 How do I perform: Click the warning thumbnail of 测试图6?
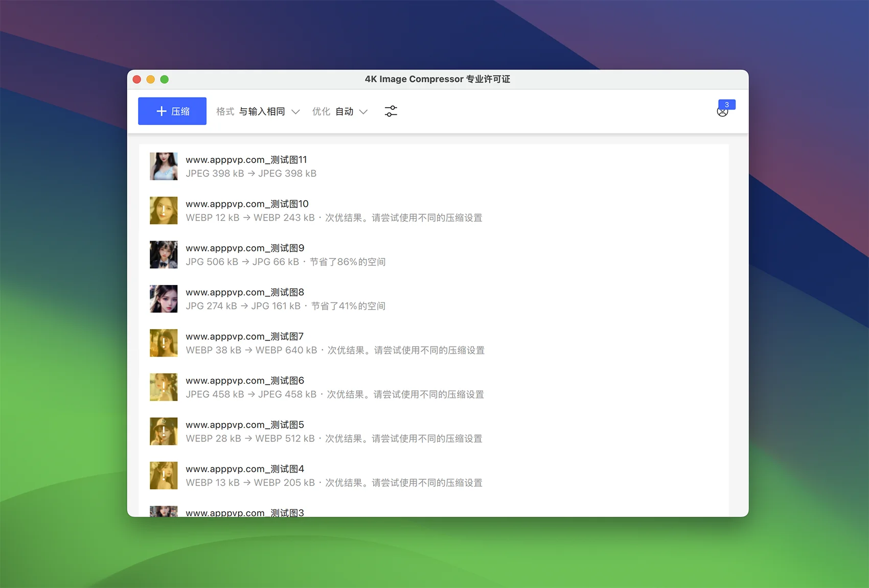(x=164, y=387)
